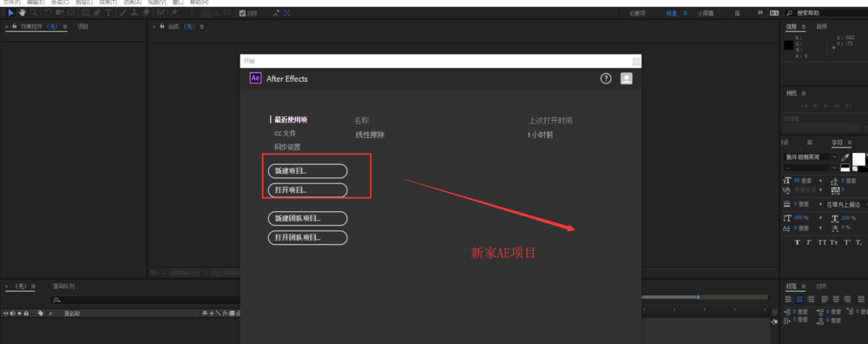Open the vertical scale dropdown arrow

tap(820, 218)
